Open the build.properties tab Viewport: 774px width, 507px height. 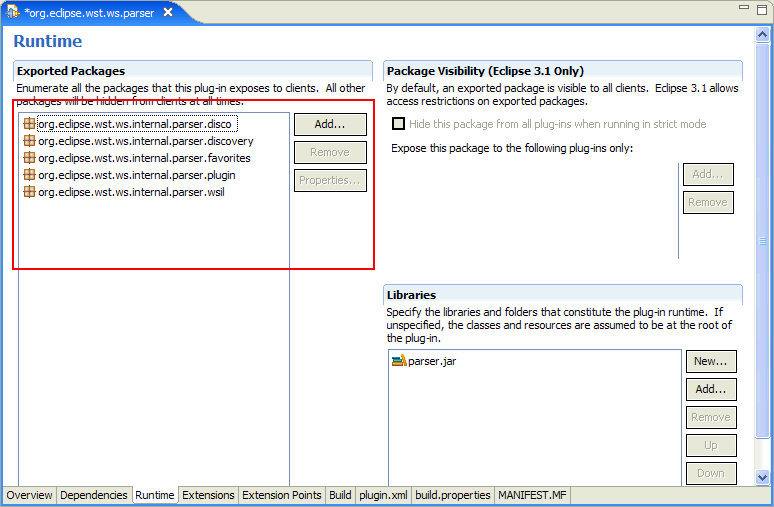click(453, 495)
